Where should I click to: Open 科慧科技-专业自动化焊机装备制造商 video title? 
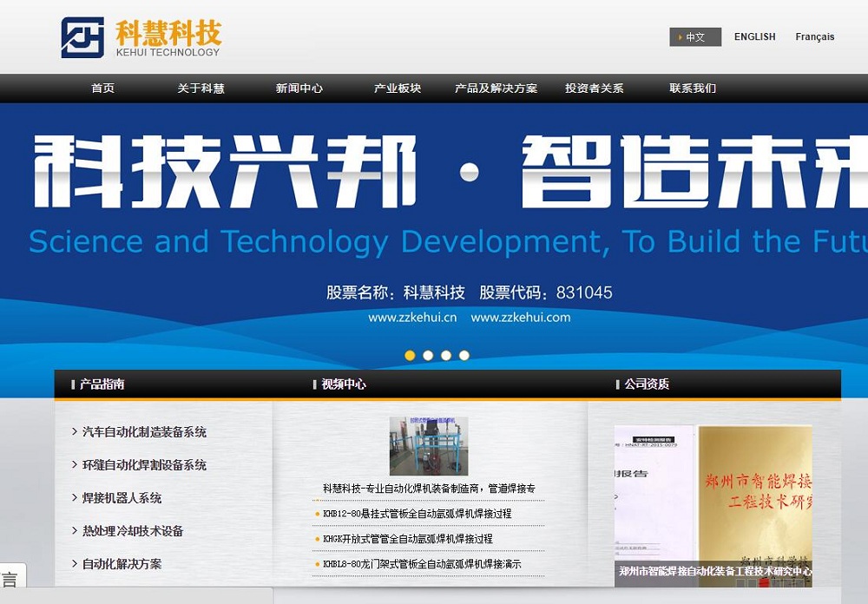pyautogui.click(x=429, y=489)
